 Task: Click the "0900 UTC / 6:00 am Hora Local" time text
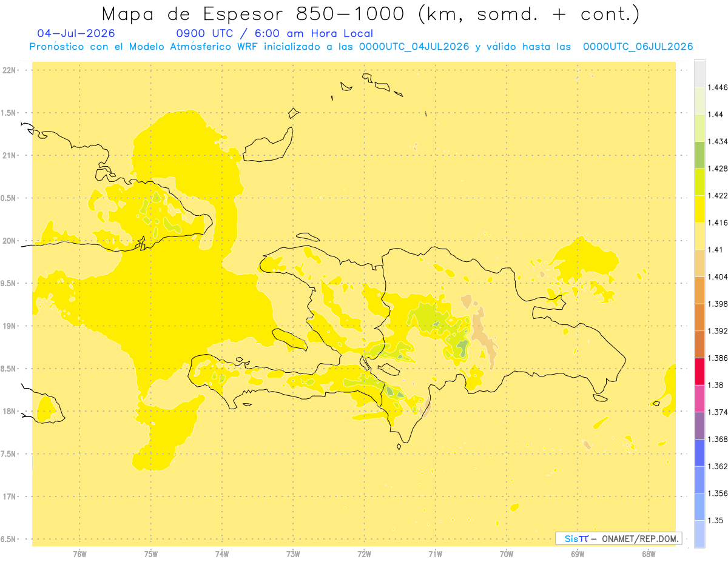pos(275,33)
